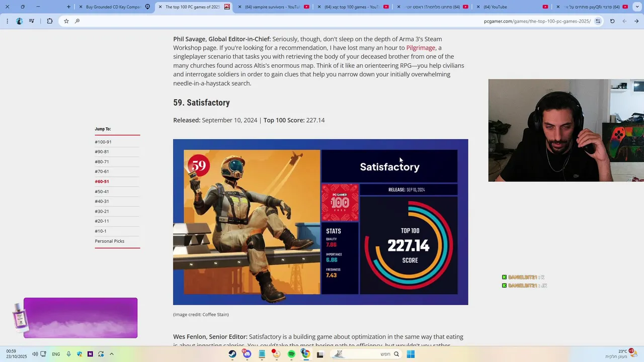
Task: Jump to Personal Picks section
Action: [110, 241]
